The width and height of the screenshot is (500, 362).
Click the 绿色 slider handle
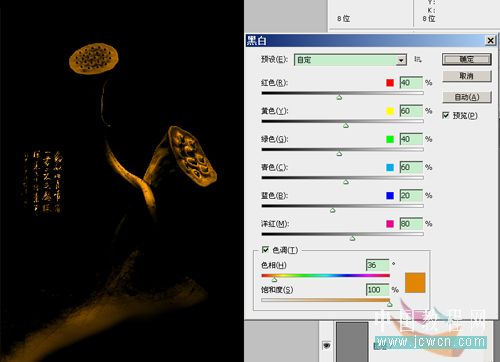(339, 154)
